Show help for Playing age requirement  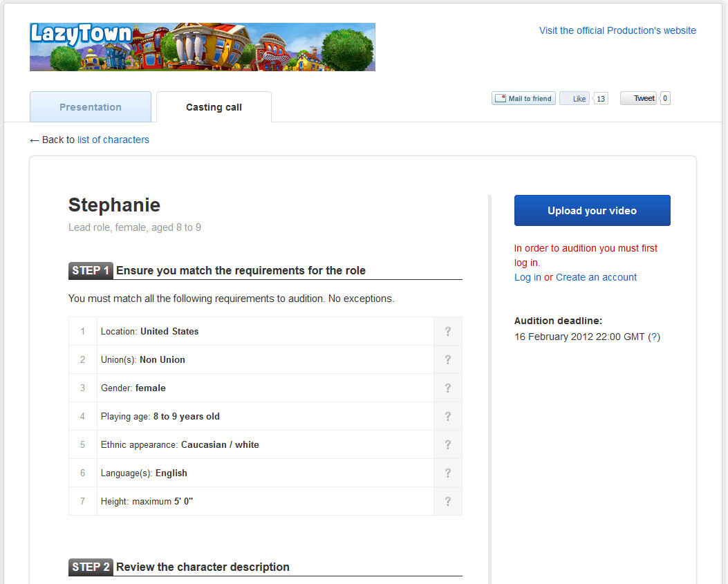coord(447,417)
